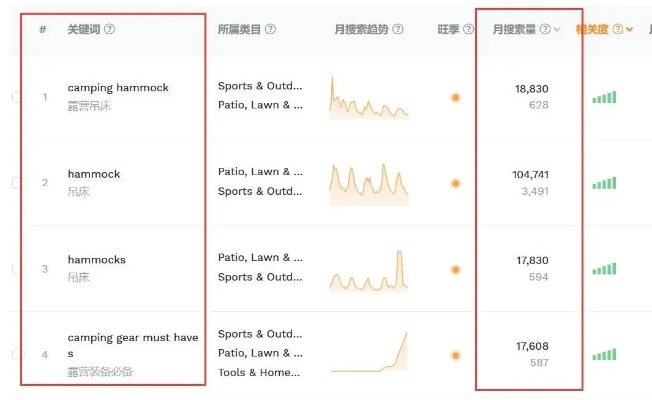This screenshot has height=400, width=652.
Task: Click the trend chart for camping gear must haves
Action: point(369,352)
